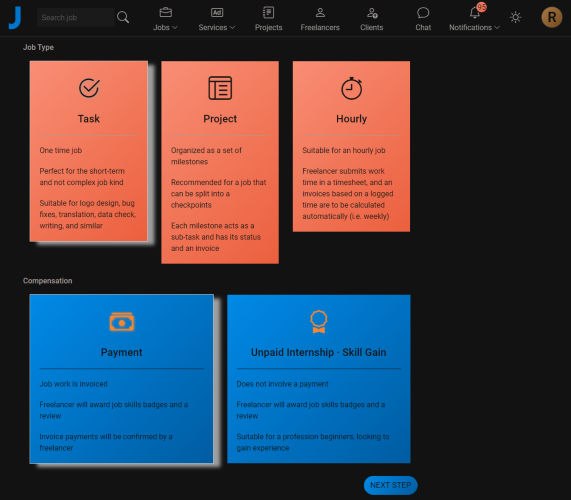
Task: Click the Chat speech bubble icon
Action: tap(423, 13)
